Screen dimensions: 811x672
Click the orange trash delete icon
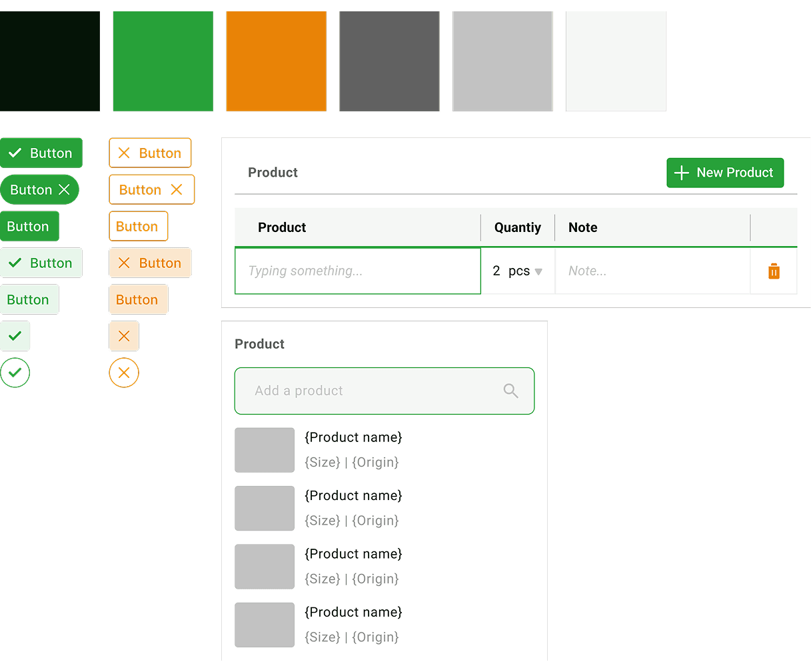[774, 271]
